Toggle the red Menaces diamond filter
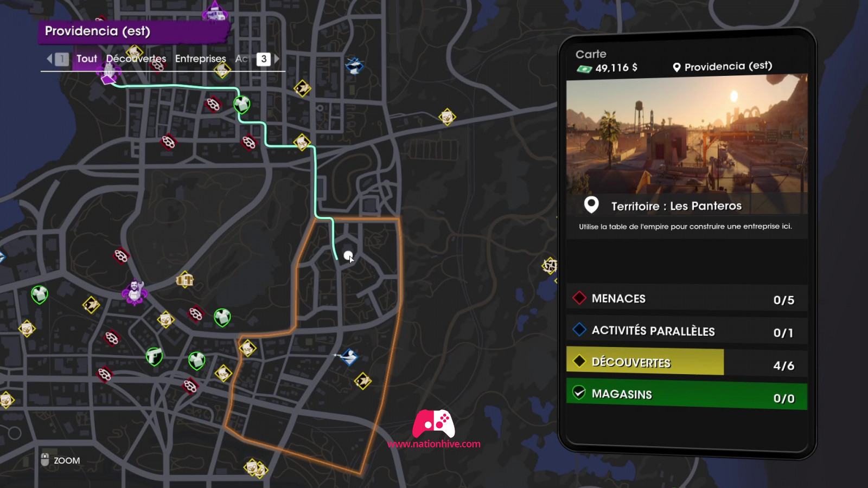 [x=579, y=298]
